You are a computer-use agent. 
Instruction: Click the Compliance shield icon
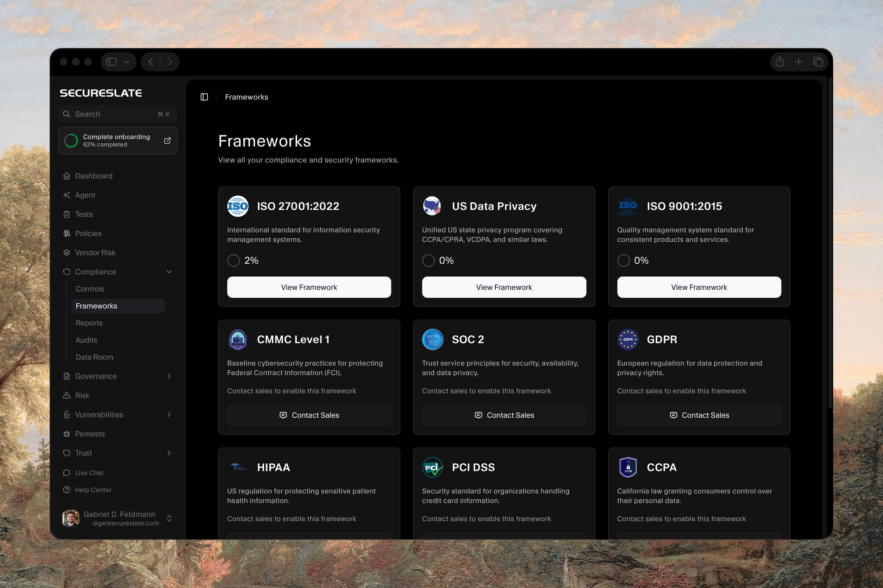pos(67,272)
